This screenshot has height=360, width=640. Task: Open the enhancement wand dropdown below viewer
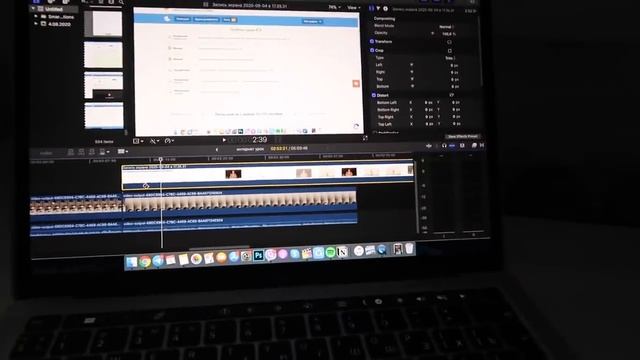pyautogui.click(x=154, y=141)
